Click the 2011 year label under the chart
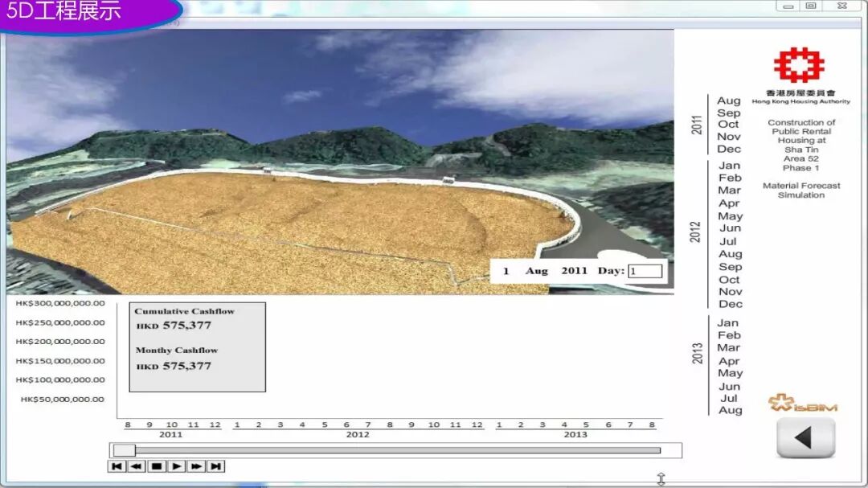 (170, 435)
